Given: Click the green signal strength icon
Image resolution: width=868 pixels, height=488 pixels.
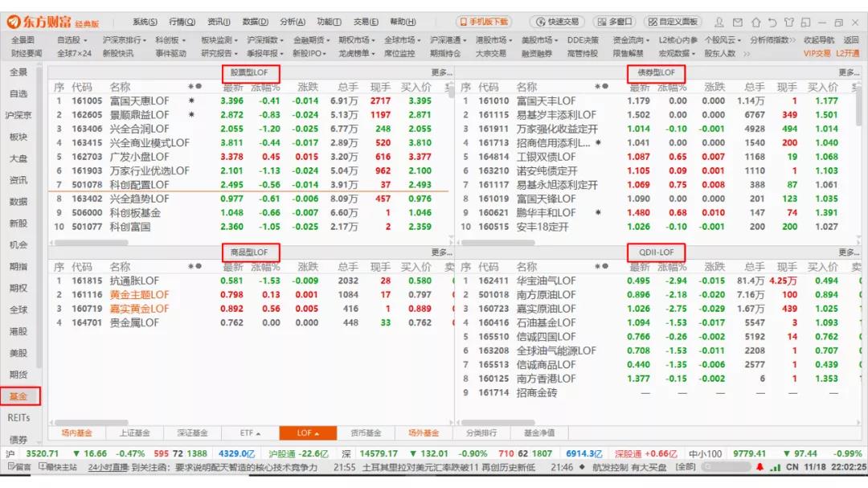Looking at the screenshot, I should (775, 468).
